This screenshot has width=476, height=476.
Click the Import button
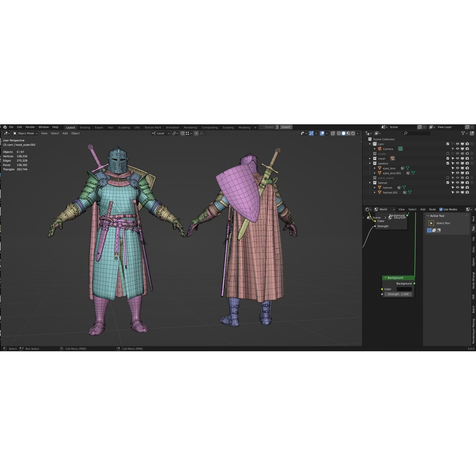(x=286, y=127)
